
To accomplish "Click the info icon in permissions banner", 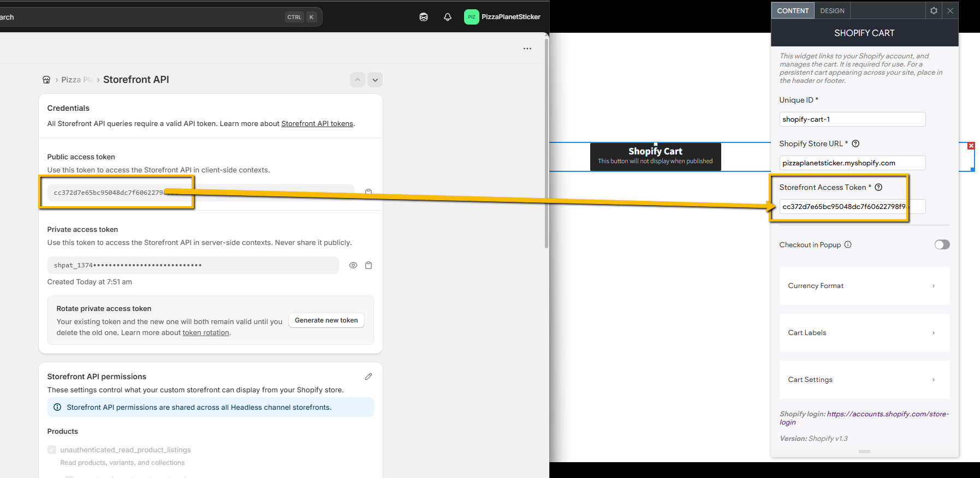I will coord(57,407).
